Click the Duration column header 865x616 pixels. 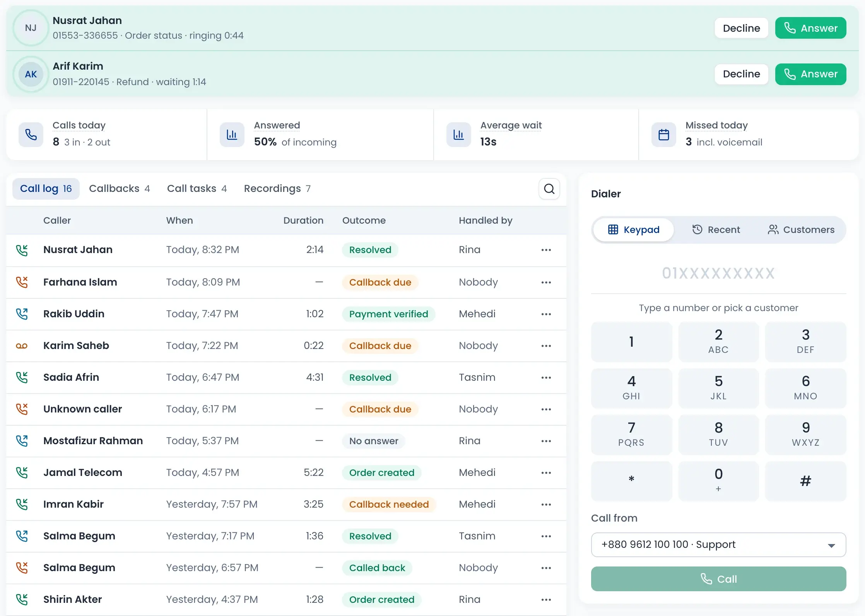click(x=303, y=221)
